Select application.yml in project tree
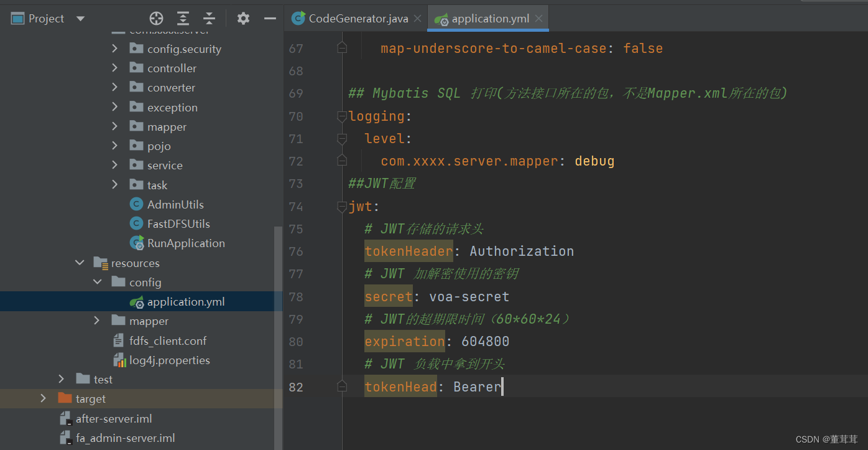This screenshot has width=868, height=450. point(186,302)
